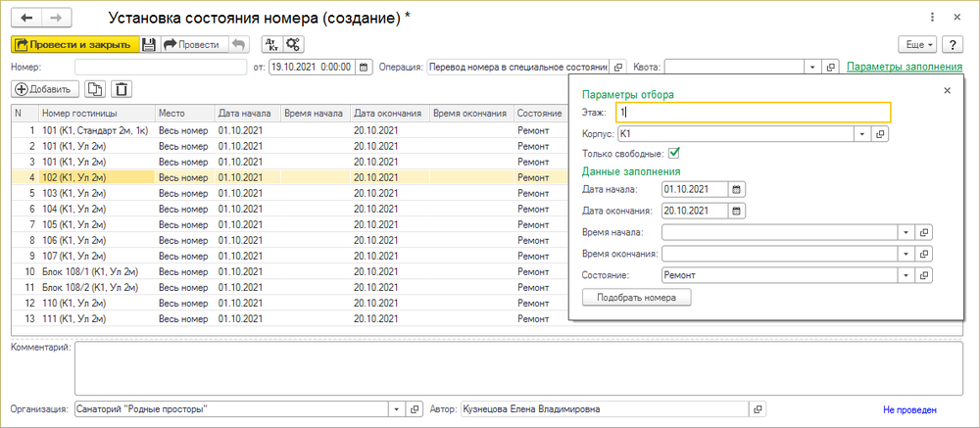This screenshot has width=980, height=428.
Task: Save the document with floppy disk icon
Action: point(149,44)
